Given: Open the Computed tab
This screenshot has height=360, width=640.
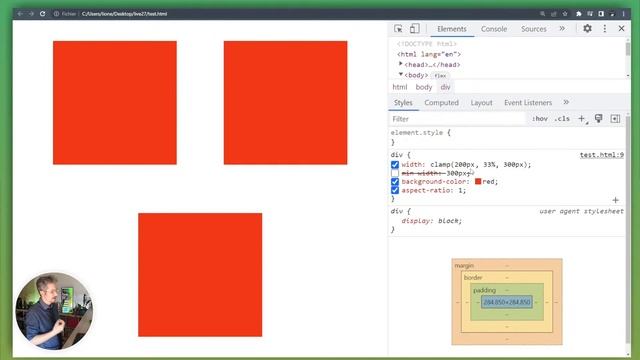Looking at the screenshot, I should (441, 102).
